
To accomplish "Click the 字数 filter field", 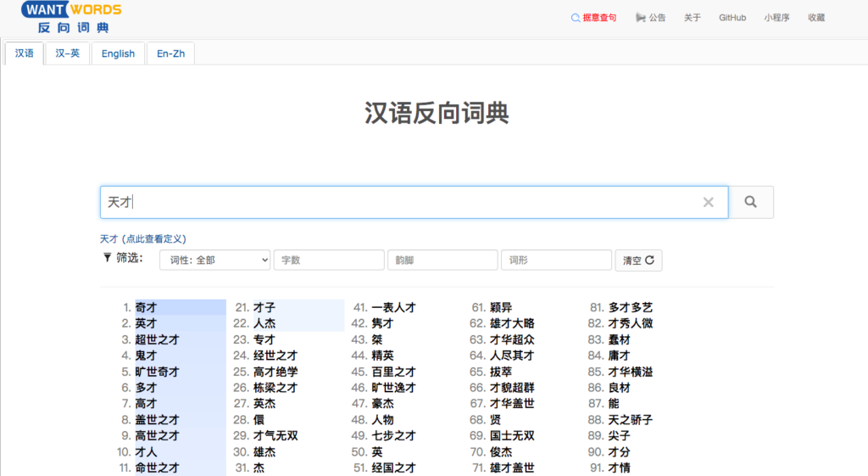I will pos(329,260).
